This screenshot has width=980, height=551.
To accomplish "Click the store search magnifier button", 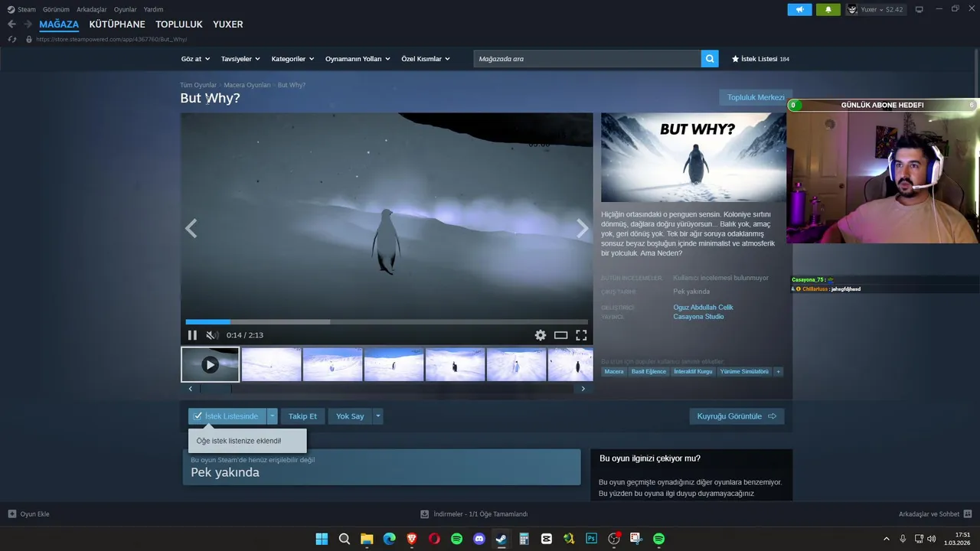I will pos(710,58).
